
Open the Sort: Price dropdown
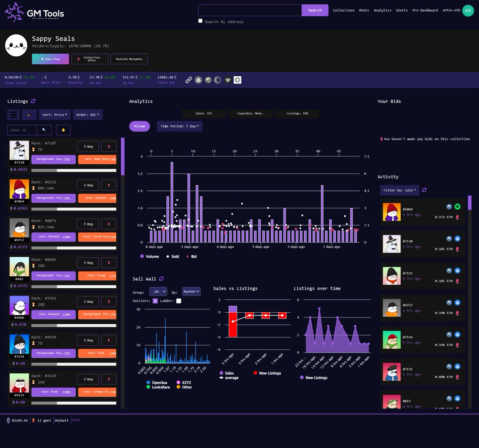[55, 115]
